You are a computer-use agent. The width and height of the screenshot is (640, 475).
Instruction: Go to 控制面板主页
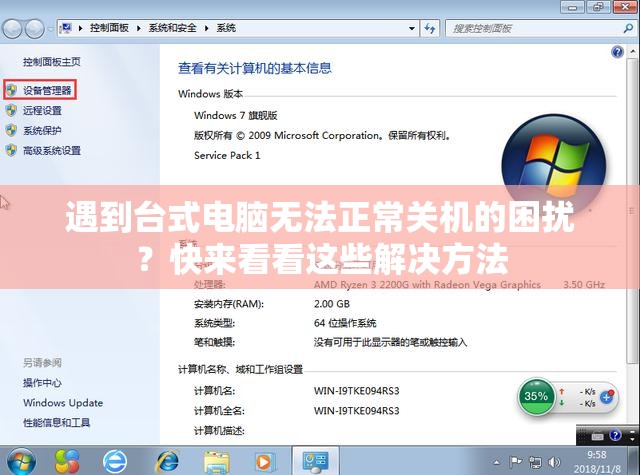[52, 62]
